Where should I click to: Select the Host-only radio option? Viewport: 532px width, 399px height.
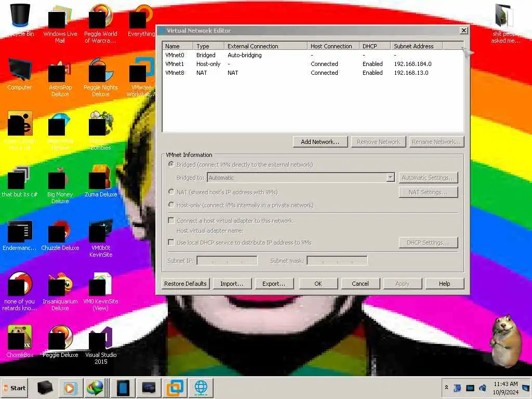point(171,205)
